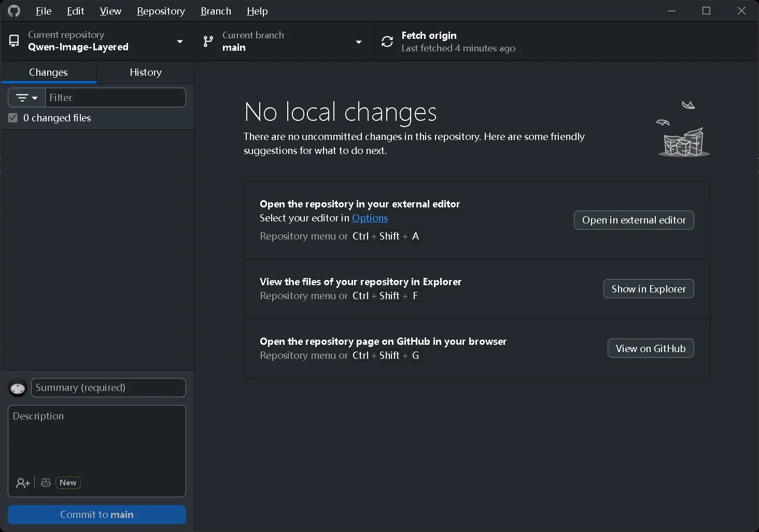Click the Commit to main button
Viewport: 759px width, 532px height.
tap(97, 514)
